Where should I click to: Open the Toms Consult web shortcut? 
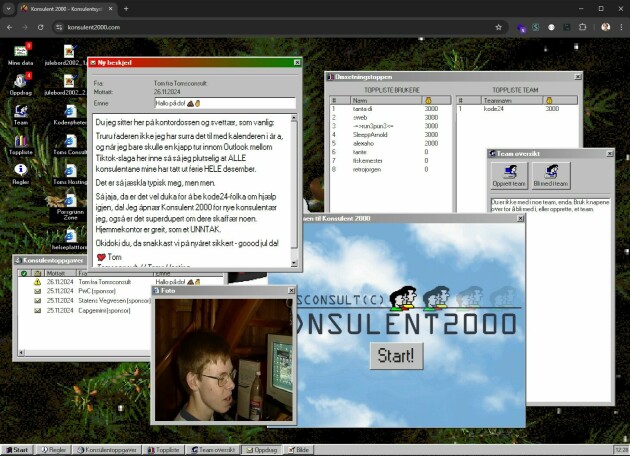click(70, 144)
